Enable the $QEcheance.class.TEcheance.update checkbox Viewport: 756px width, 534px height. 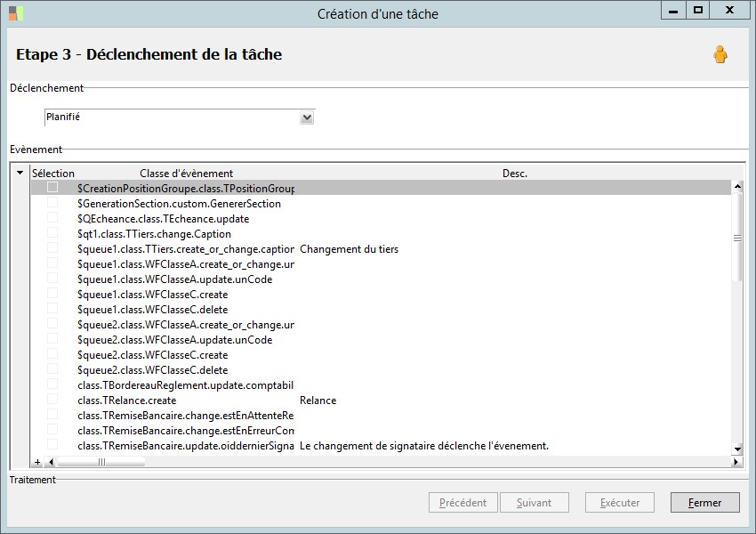point(53,218)
